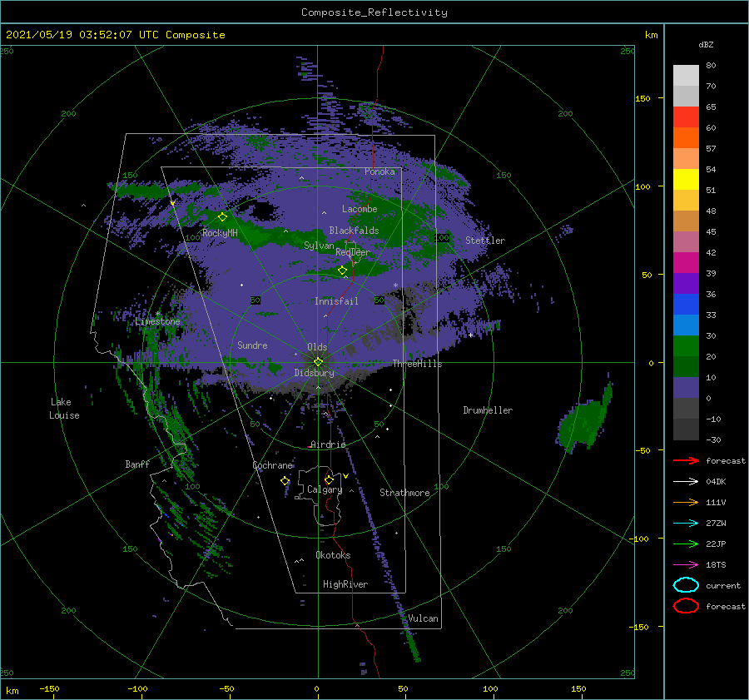The width and height of the screenshot is (749, 700).
Task: Select the green swatch below 30 dBZ
Action: [x=686, y=346]
